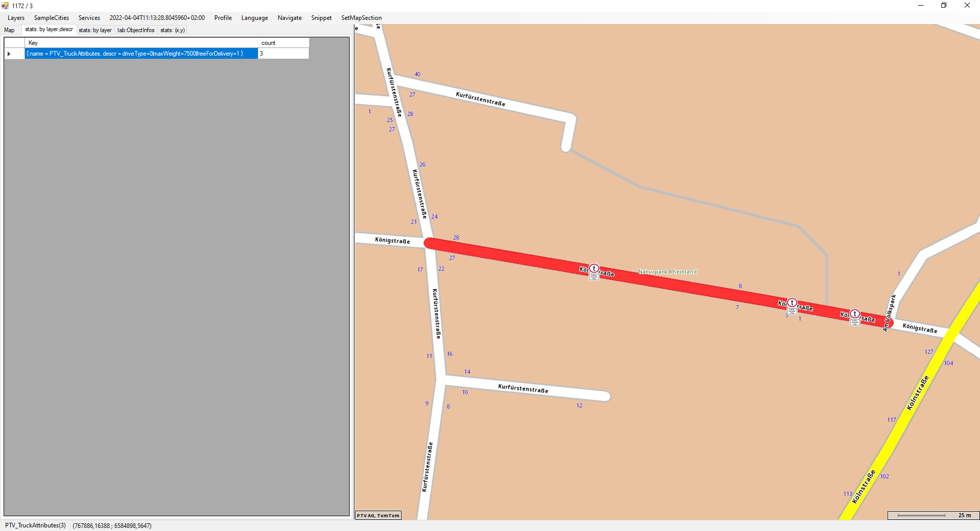Click the restore window button
Image resolution: width=980 pixels, height=531 pixels.
click(944, 6)
